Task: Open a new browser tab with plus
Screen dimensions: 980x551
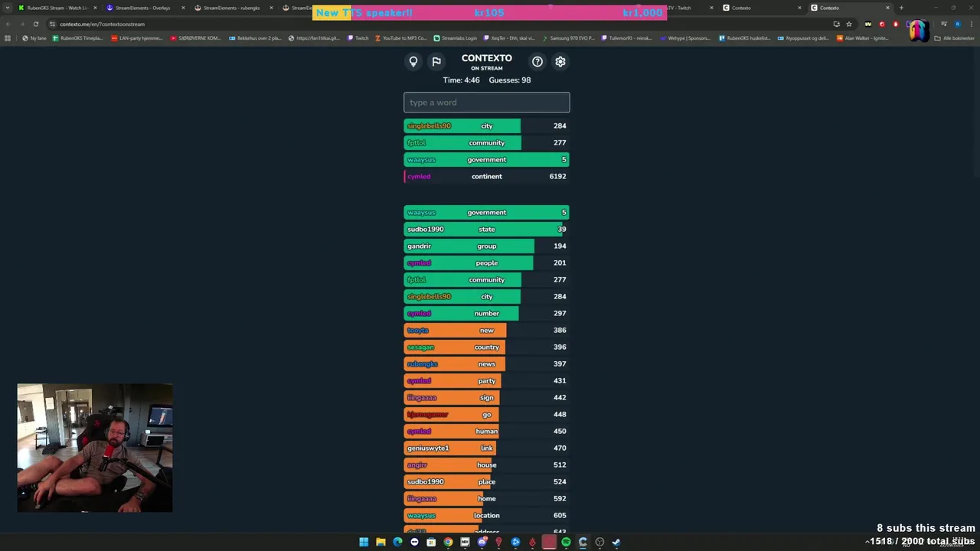Action: [x=901, y=8]
